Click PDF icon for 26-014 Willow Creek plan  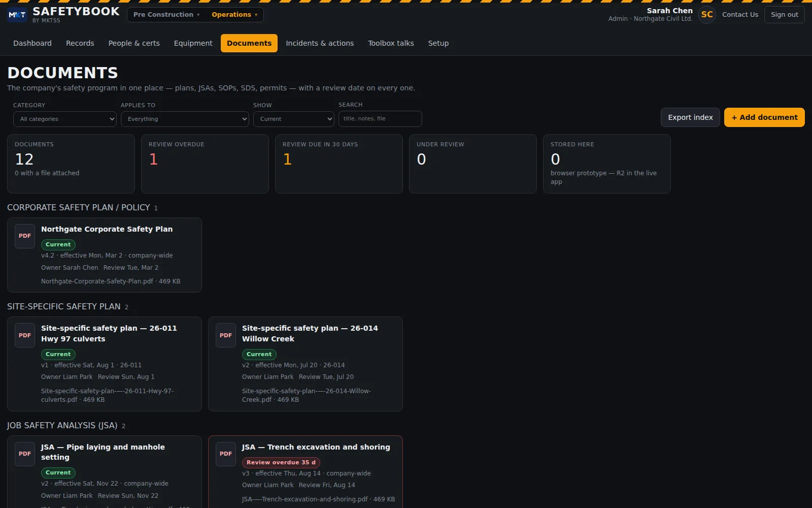pyautogui.click(x=226, y=335)
